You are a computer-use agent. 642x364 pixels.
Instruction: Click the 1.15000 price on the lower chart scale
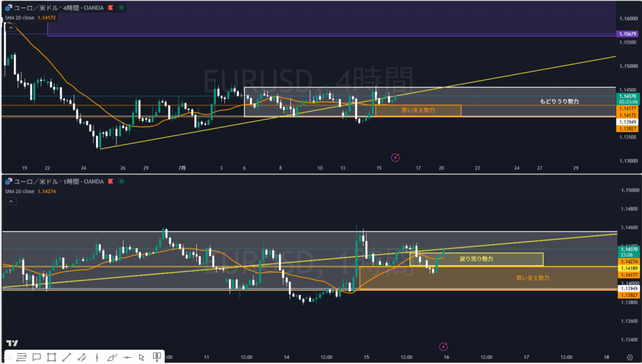click(x=629, y=190)
